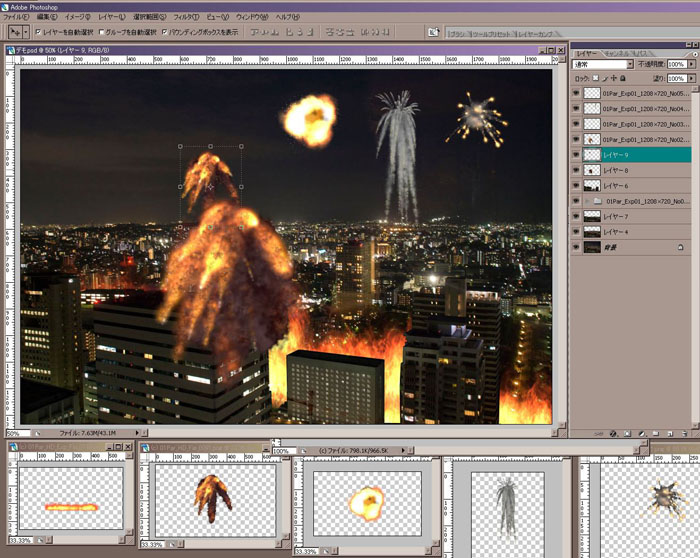700x558 pixels.
Task: Open the ファイル (File) menu
Action: [x=16, y=17]
